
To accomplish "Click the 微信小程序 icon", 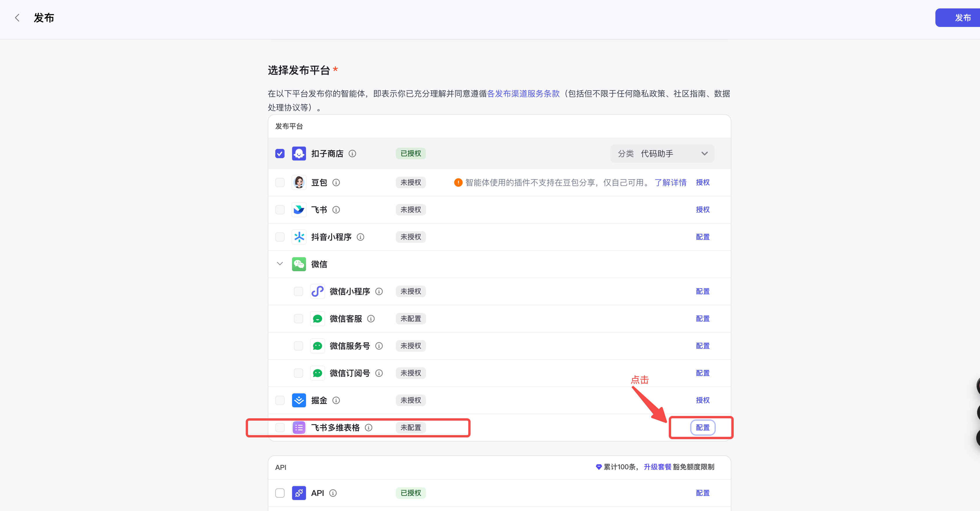I will 317,291.
